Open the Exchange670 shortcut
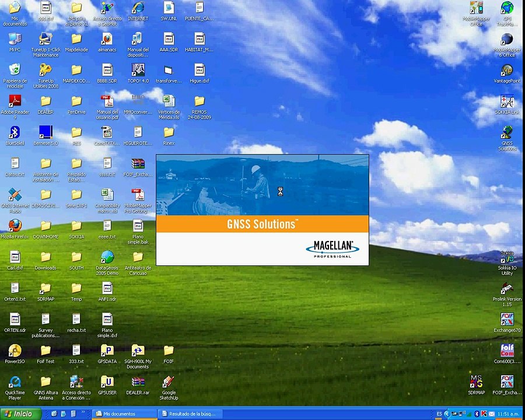 pos(507,320)
